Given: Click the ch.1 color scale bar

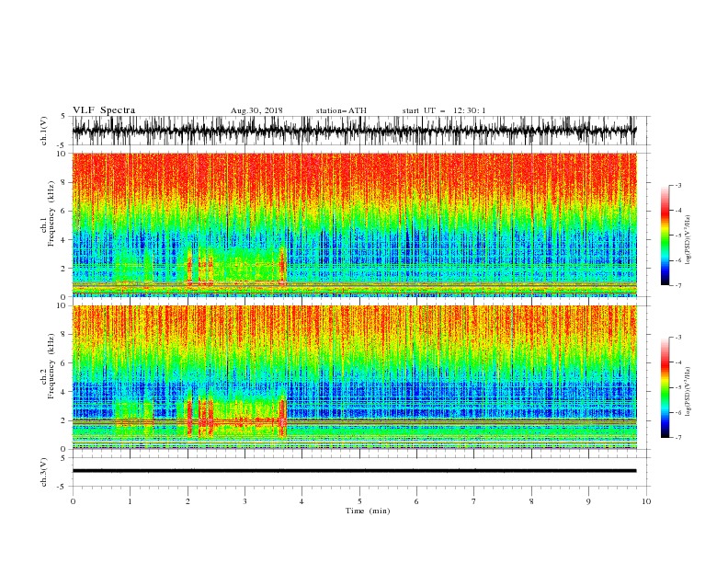Looking at the screenshot, I should (x=665, y=236).
